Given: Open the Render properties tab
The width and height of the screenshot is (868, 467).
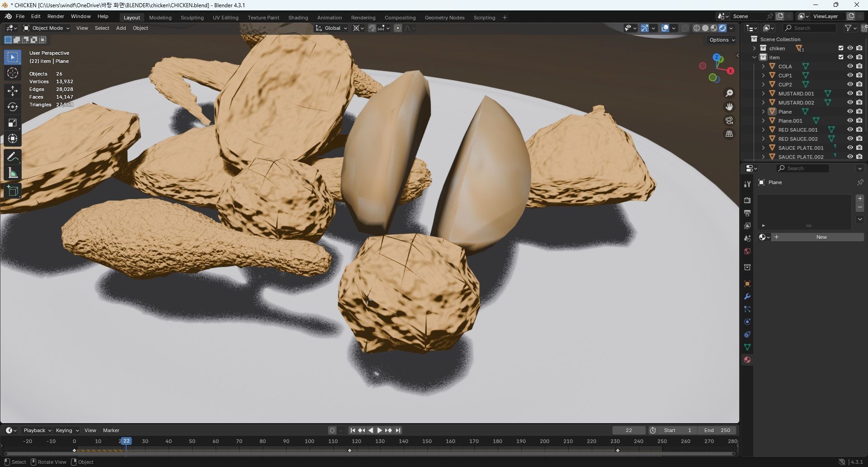Looking at the screenshot, I should [x=747, y=200].
